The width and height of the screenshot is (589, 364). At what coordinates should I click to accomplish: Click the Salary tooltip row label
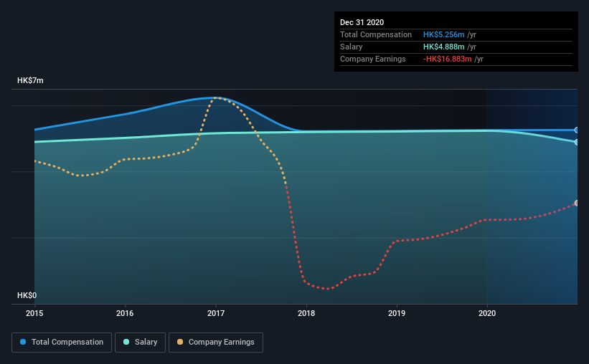click(x=352, y=47)
